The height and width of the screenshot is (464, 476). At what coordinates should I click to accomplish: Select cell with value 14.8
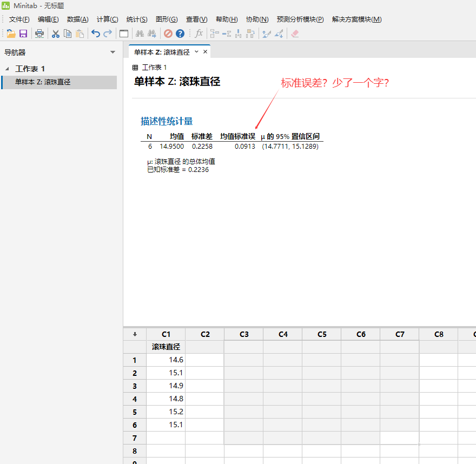pos(166,399)
